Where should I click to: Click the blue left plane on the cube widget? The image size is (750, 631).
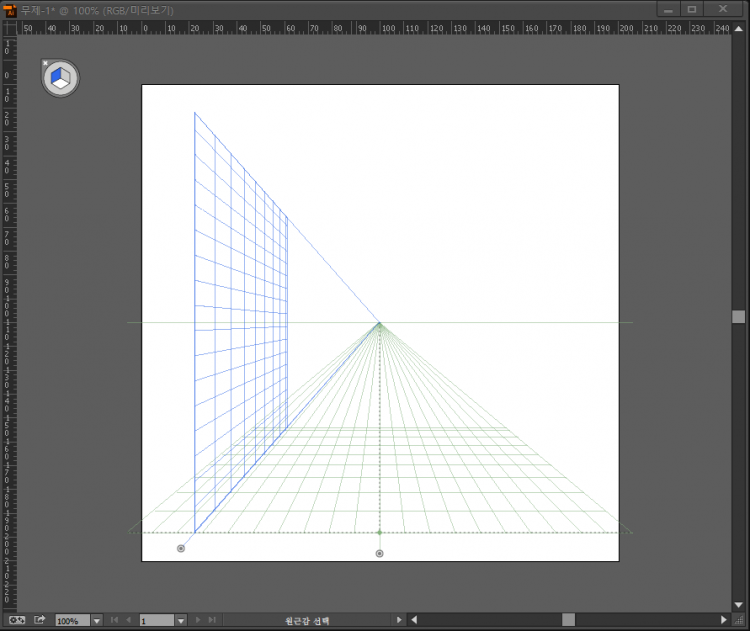(56, 77)
